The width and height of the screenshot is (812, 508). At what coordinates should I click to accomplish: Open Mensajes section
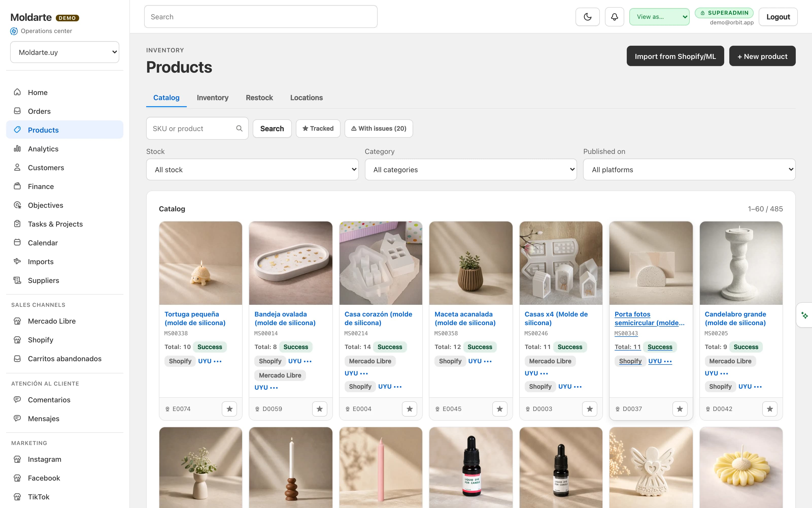(x=64, y=418)
